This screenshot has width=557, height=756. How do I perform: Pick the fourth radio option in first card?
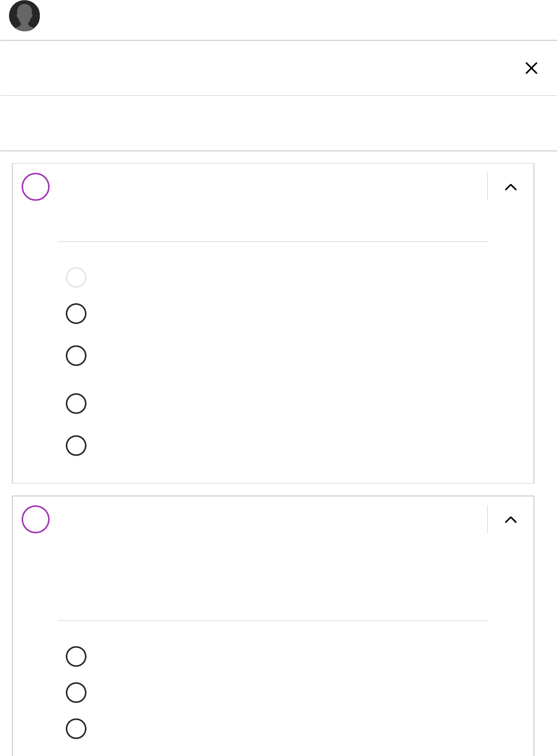click(x=76, y=404)
